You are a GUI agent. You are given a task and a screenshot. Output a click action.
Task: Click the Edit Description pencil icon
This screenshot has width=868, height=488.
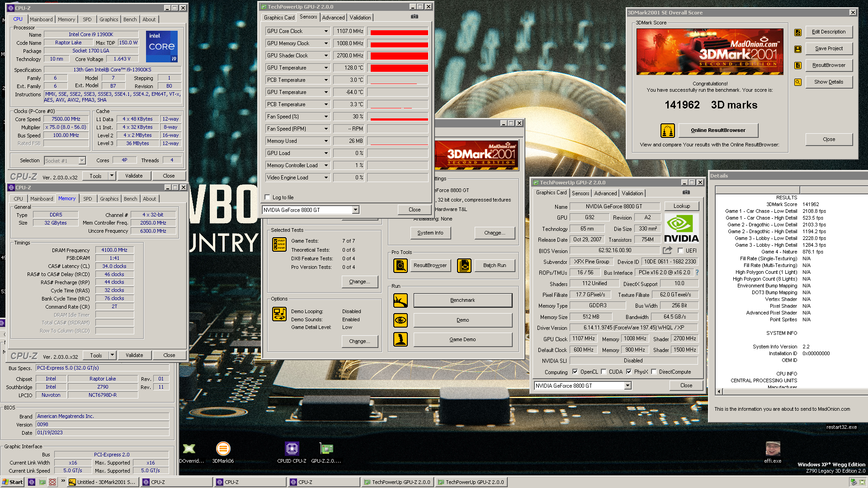click(x=798, y=32)
